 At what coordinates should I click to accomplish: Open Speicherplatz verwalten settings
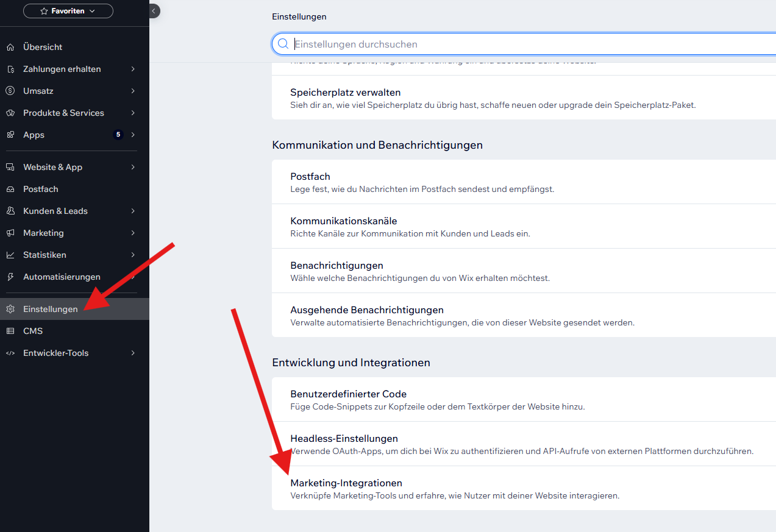[345, 93]
